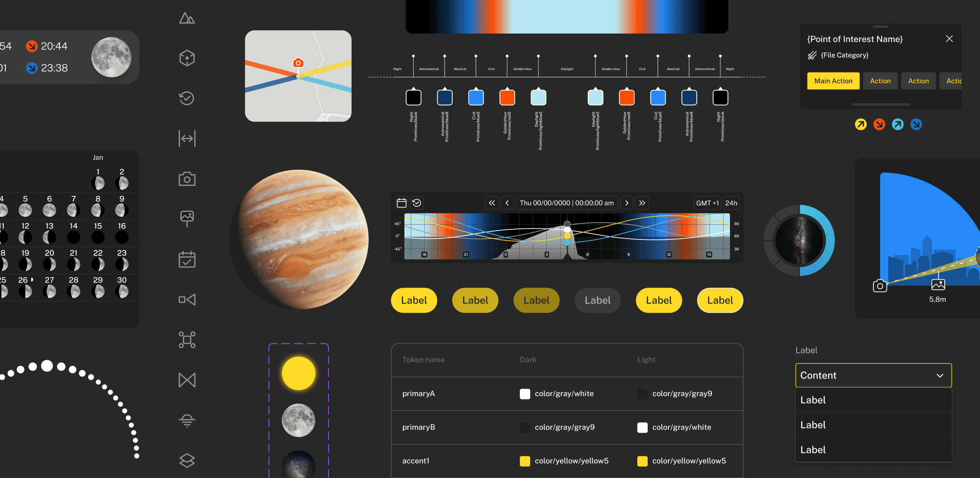Image resolution: width=980 pixels, height=478 pixels.
Task: Click the light-blue rise arrow icon
Action: [898, 124]
